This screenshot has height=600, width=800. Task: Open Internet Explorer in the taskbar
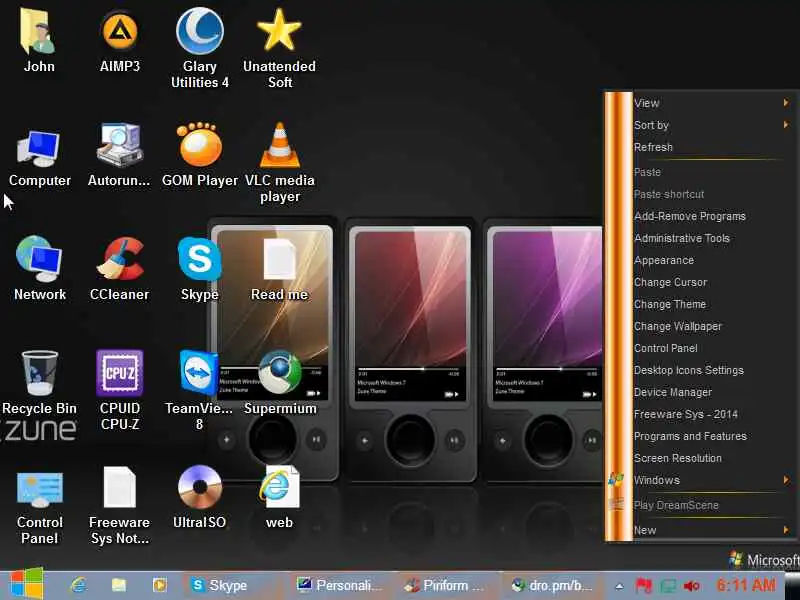tap(79, 585)
